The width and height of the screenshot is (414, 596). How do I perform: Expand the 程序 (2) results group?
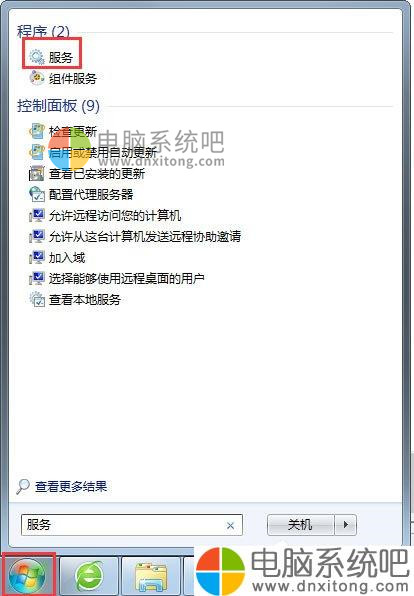(x=43, y=32)
